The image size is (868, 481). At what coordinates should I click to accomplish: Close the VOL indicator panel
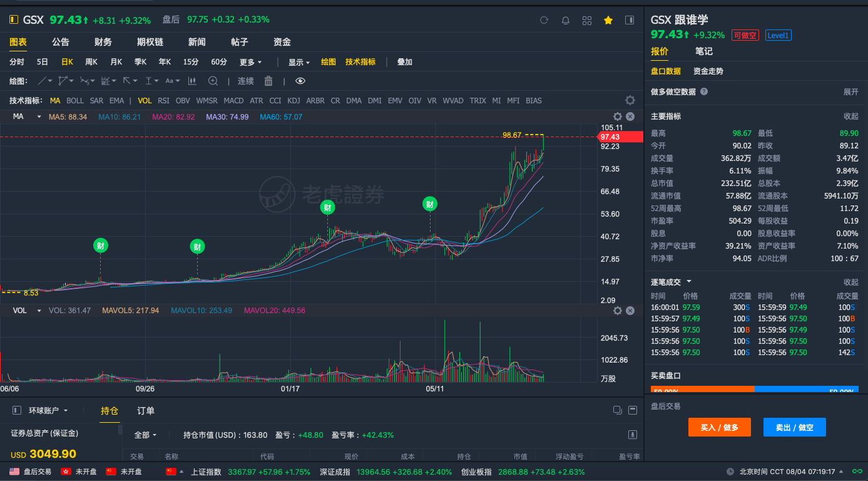630,311
